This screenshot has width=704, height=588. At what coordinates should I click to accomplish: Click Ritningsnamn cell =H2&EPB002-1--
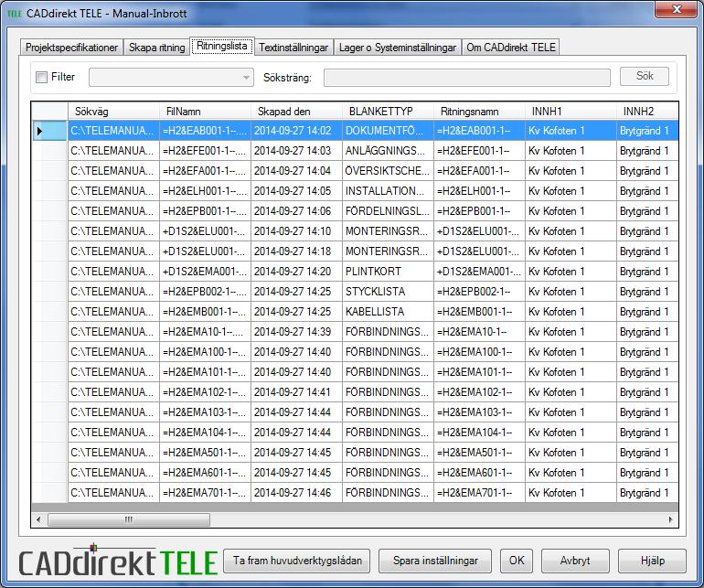point(479,292)
